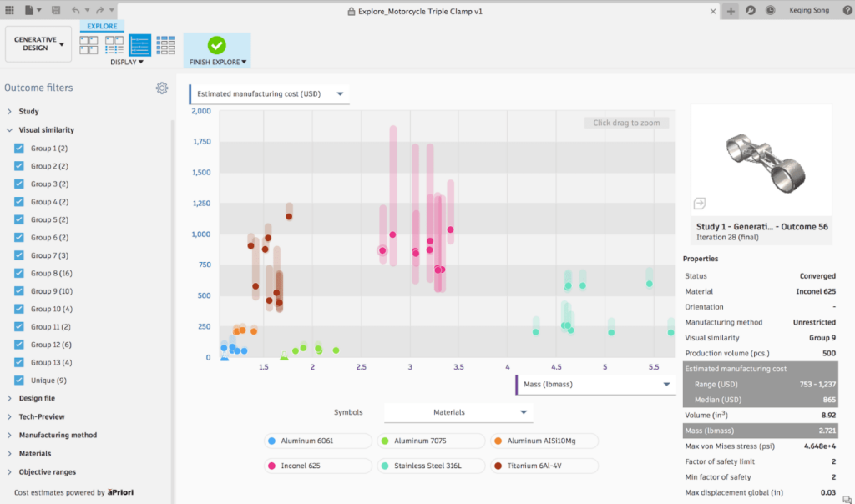Select the thumbnail grid display view
Image resolution: width=855 pixels, height=504 pixels.
point(89,45)
